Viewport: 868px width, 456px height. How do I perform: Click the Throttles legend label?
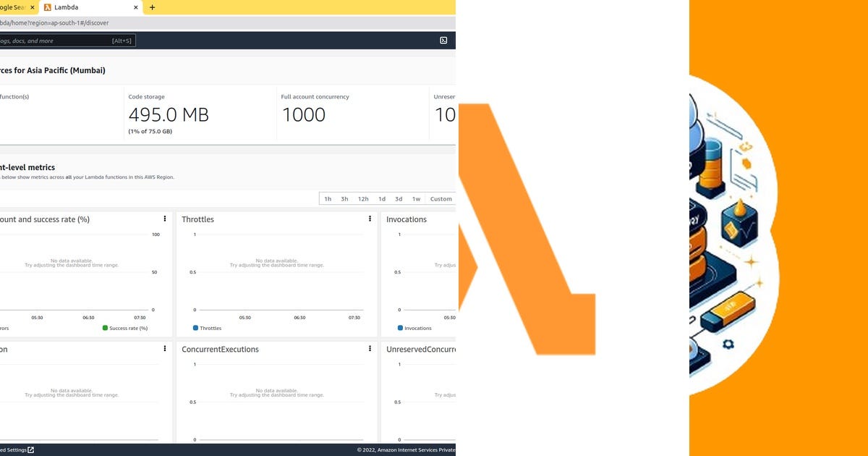tap(210, 328)
